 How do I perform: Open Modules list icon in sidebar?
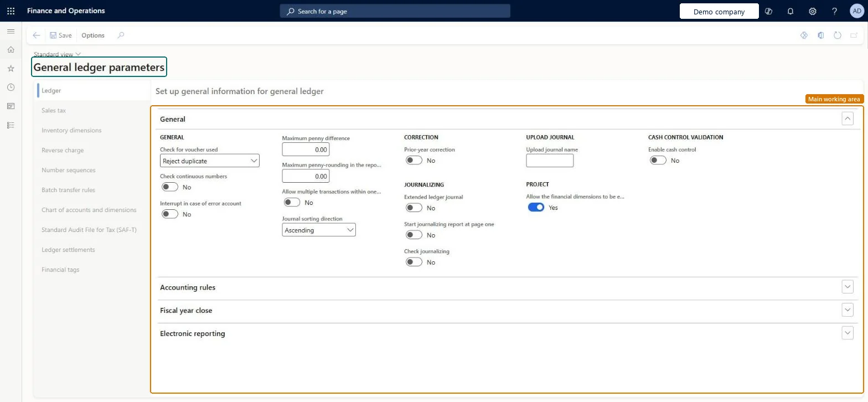[x=11, y=125]
